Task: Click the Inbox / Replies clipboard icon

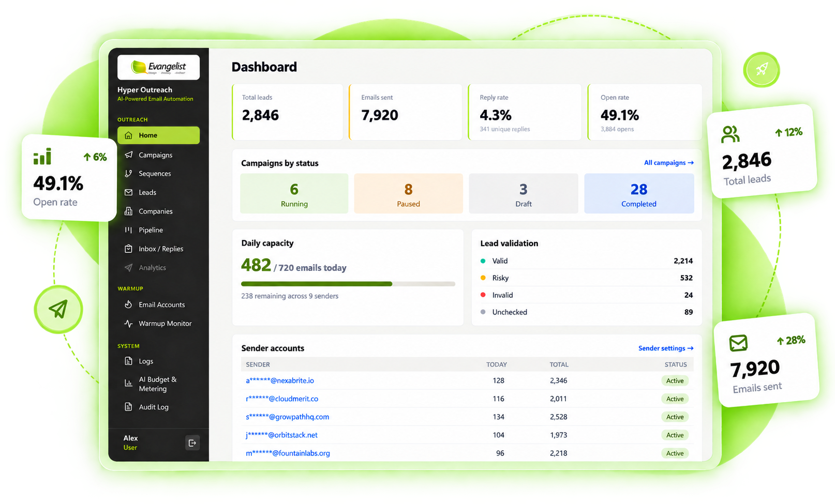Action: [128, 249]
